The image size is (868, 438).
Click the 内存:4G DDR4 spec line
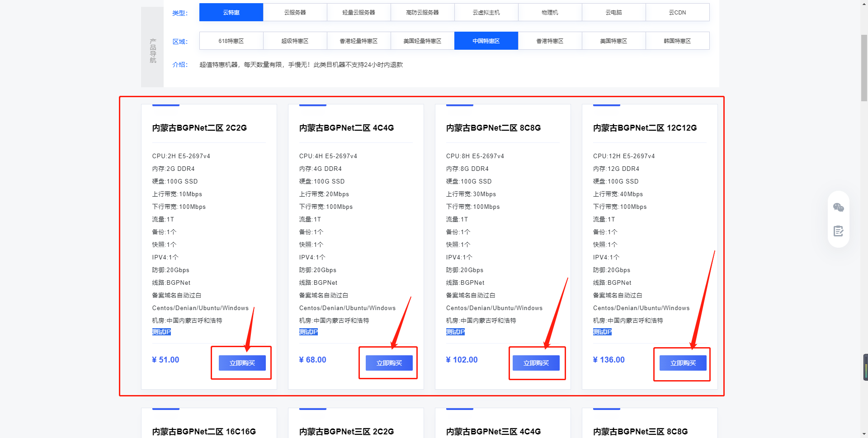pos(320,169)
